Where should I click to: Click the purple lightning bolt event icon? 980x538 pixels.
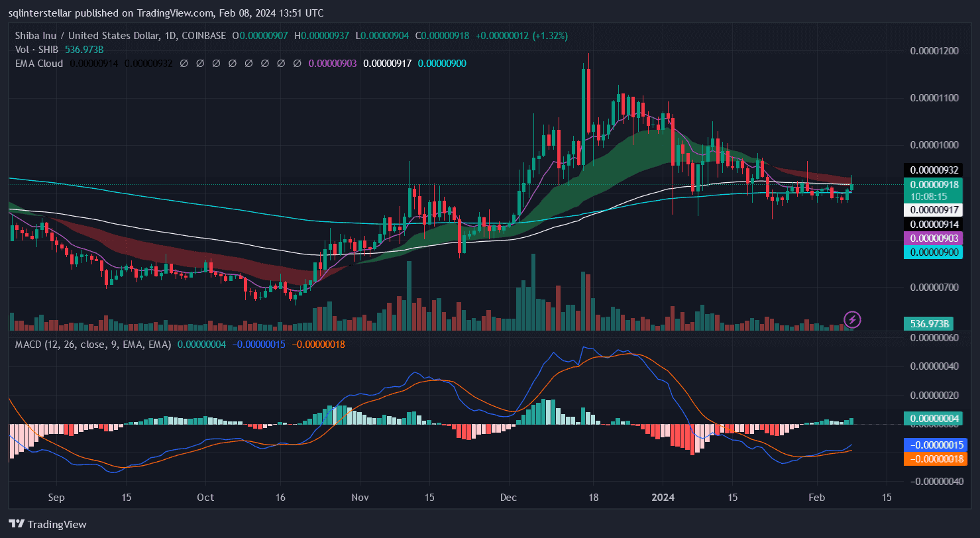coord(852,320)
